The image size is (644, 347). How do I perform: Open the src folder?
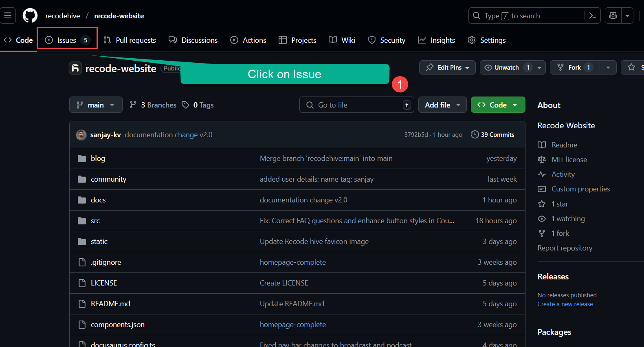[95, 221]
